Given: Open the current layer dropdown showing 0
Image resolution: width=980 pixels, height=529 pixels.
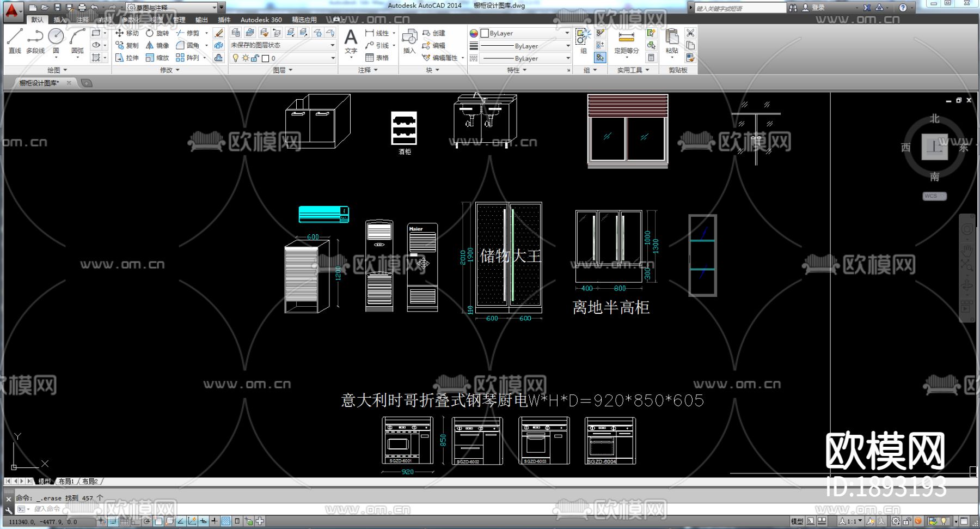Looking at the screenshot, I should [283, 58].
